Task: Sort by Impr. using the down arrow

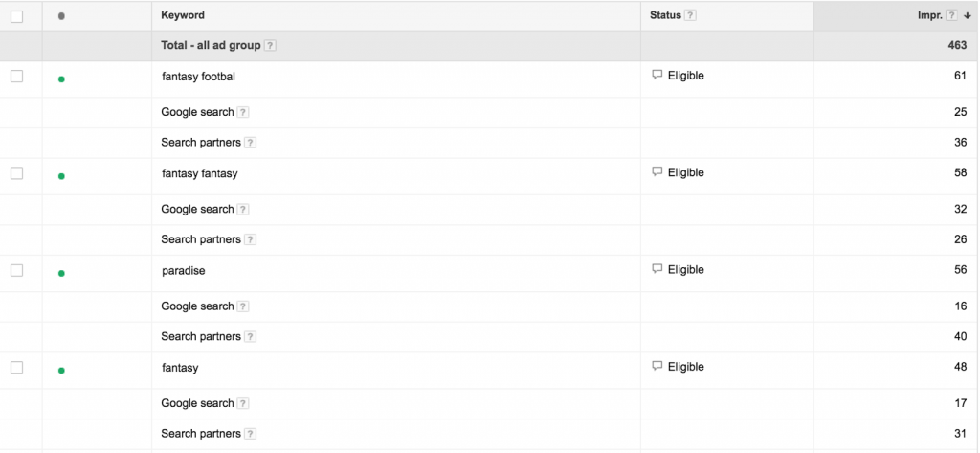Action: tap(967, 15)
